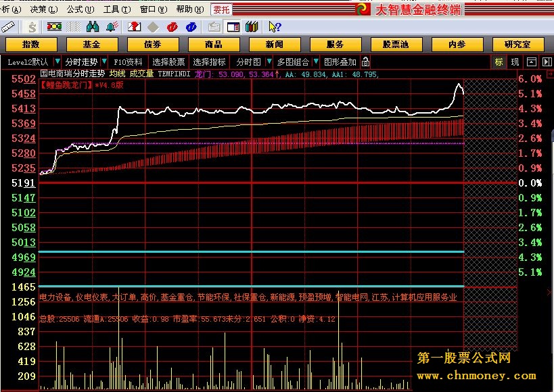Click the blue circular info icon
The image size is (554, 392).
191,27
